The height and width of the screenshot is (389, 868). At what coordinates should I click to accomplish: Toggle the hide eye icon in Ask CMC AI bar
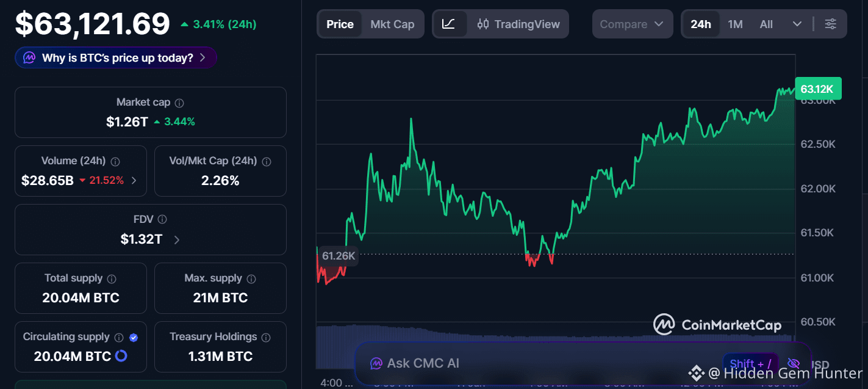pyautogui.click(x=794, y=364)
